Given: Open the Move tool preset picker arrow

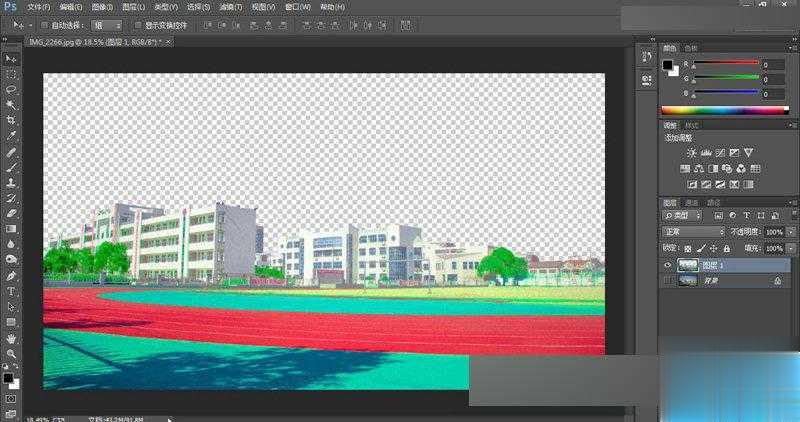Looking at the screenshot, I should tap(31, 25).
